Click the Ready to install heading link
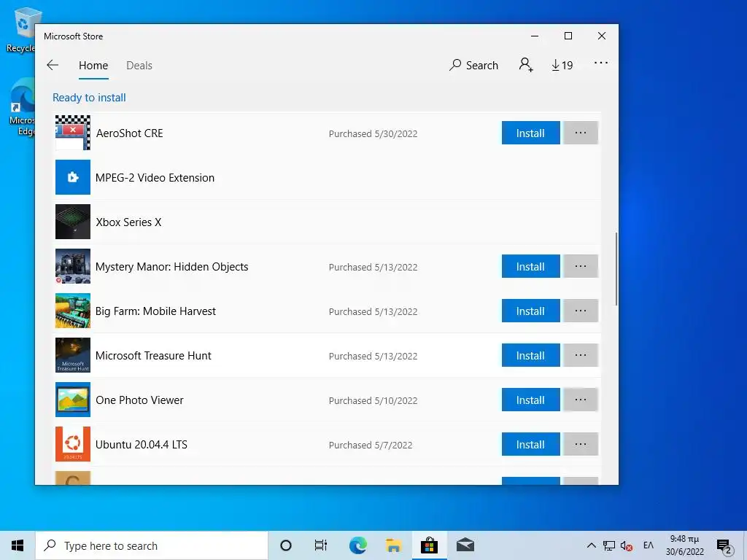The width and height of the screenshot is (747, 560). pos(89,98)
